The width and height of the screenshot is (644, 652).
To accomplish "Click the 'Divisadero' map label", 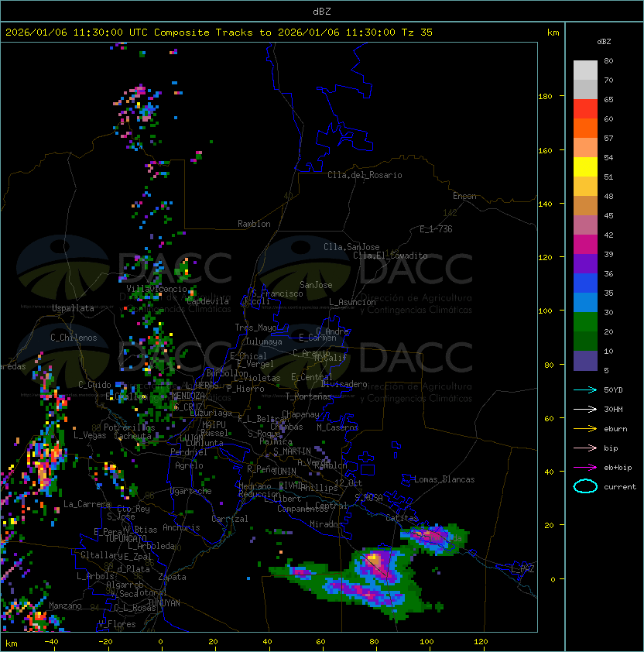I will click(344, 384).
